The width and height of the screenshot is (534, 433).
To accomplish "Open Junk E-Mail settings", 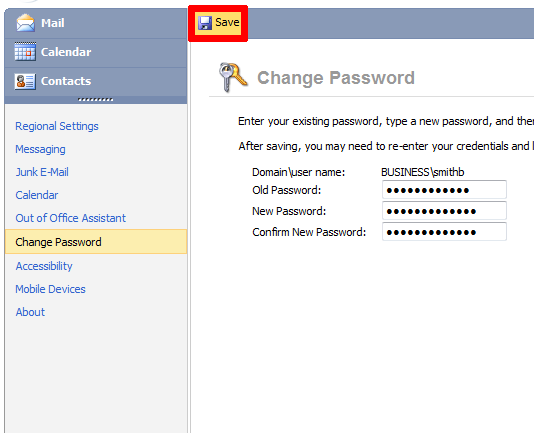I will [42, 172].
